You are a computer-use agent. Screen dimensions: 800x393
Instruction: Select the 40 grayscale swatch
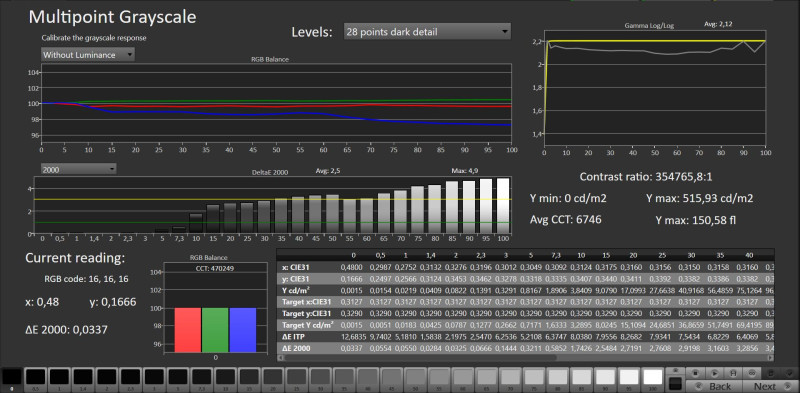click(368, 379)
